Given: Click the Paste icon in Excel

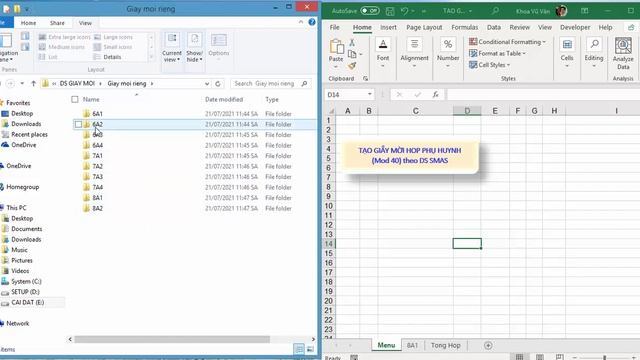Looking at the screenshot, I should point(336,47).
